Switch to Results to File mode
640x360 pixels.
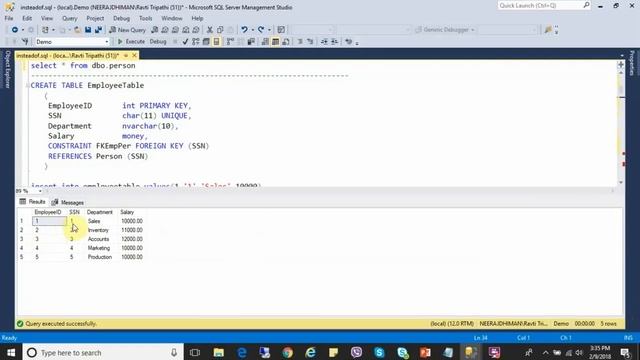point(286,42)
